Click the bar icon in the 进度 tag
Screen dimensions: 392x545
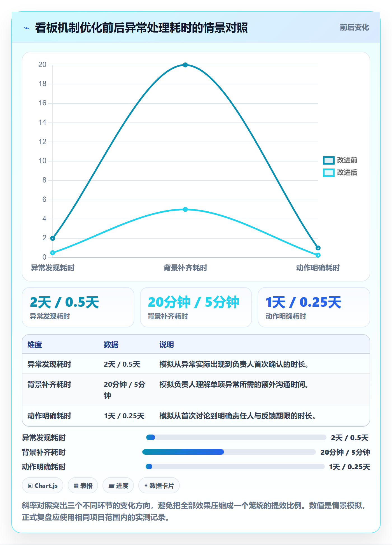click(x=111, y=486)
